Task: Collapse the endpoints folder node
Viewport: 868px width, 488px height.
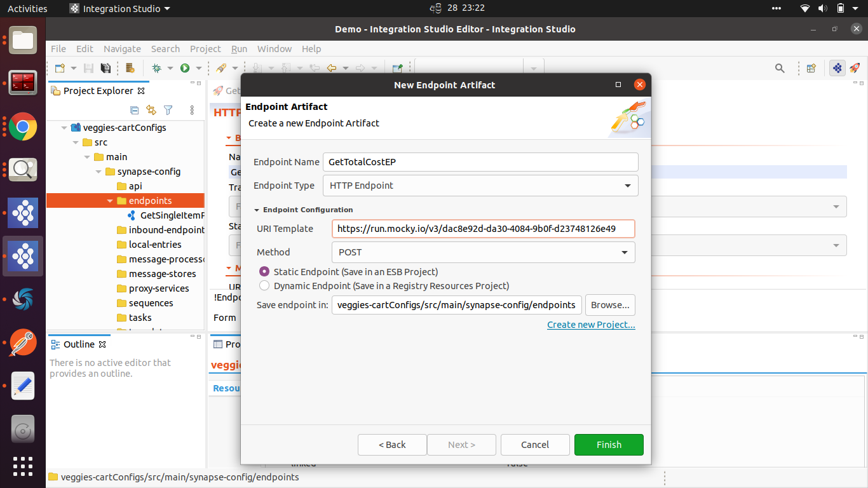Action: tap(110, 201)
